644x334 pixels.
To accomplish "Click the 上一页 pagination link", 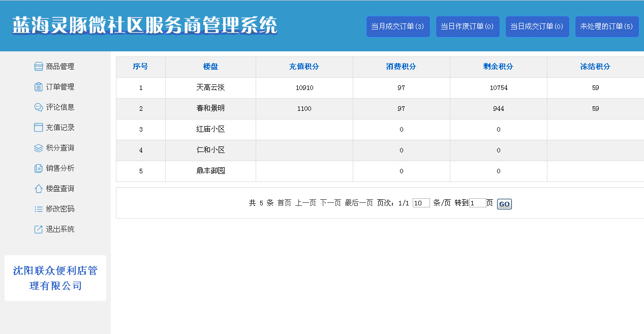I will pyautogui.click(x=305, y=203).
